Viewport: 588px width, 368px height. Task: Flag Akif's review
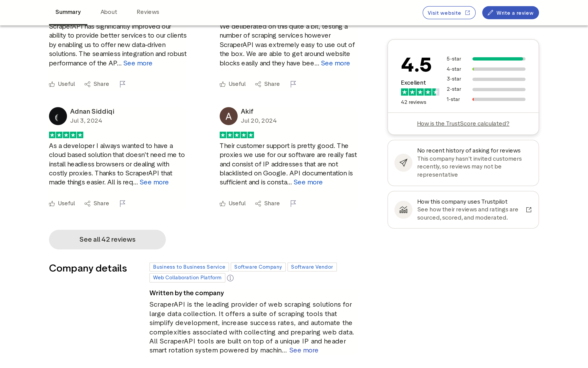coord(293,203)
